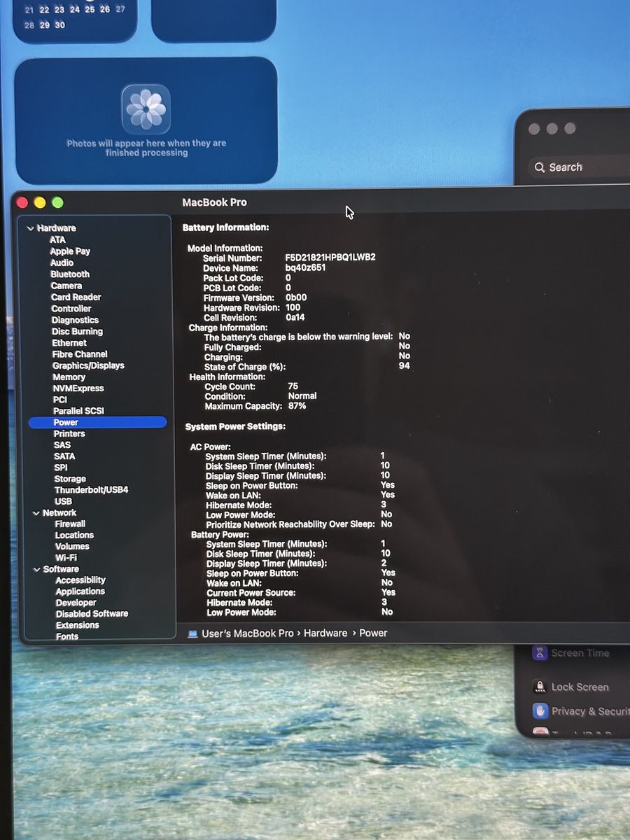The width and height of the screenshot is (630, 840).
Task: Click the magnifier icon in Settings search
Action: [539, 168]
